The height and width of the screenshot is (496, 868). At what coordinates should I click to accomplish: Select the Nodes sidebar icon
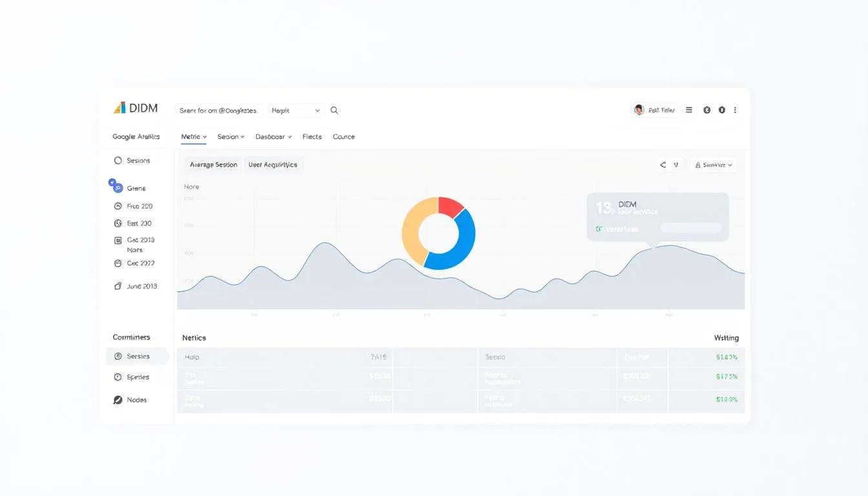coord(118,400)
